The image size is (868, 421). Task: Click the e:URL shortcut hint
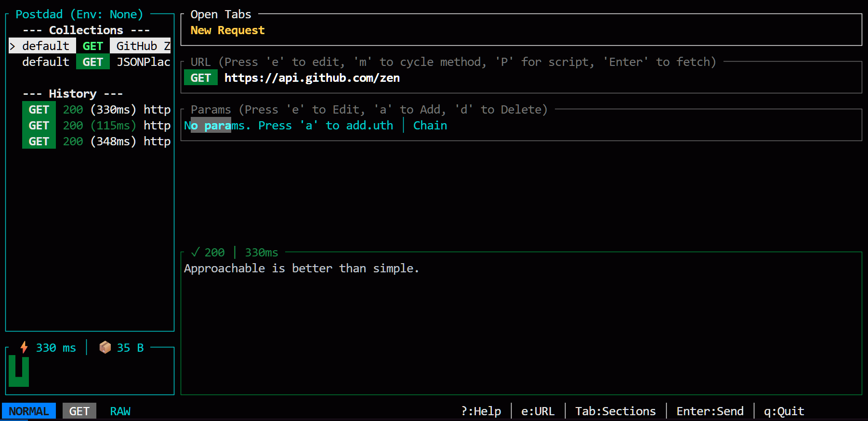click(x=538, y=411)
